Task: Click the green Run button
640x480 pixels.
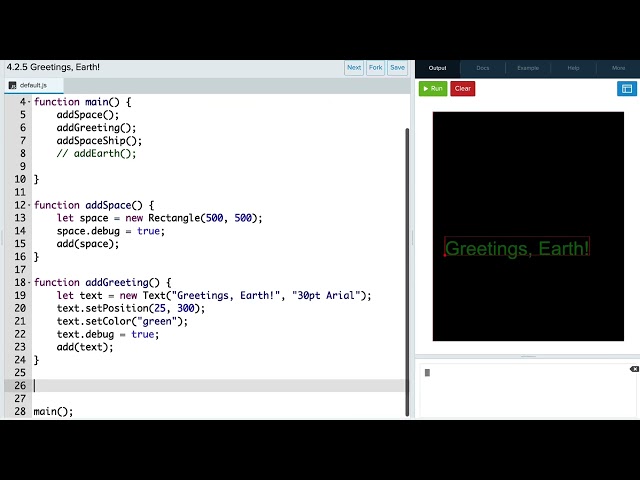Action: pyautogui.click(x=433, y=89)
